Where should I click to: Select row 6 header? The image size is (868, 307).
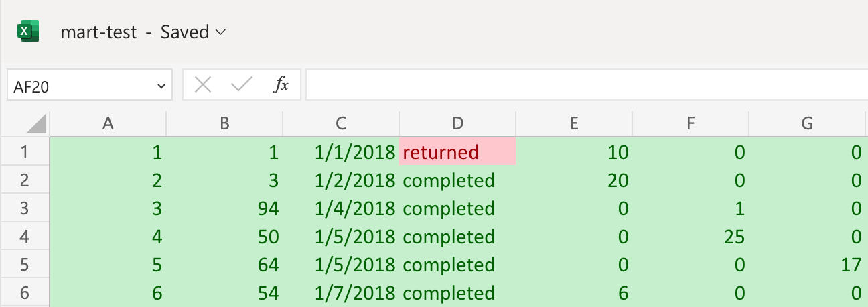click(x=25, y=293)
